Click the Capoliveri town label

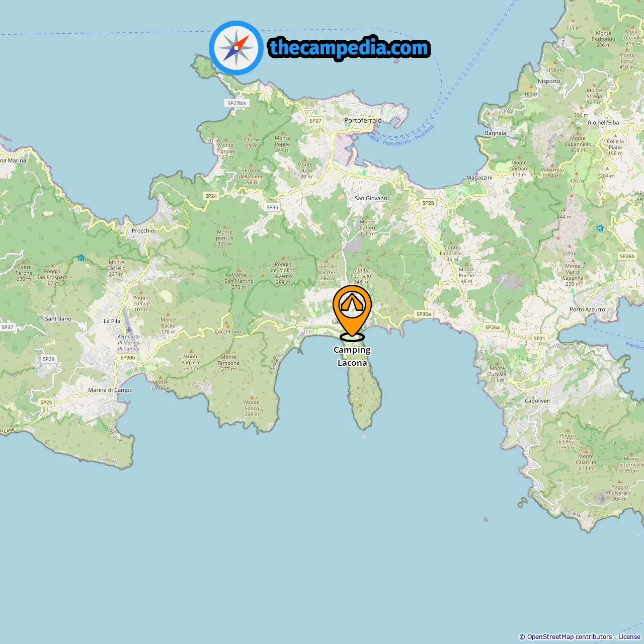[x=537, y=401]
